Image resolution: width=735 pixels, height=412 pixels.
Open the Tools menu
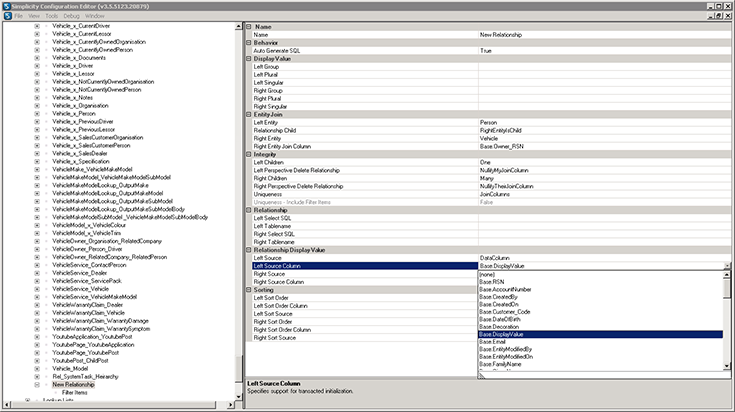52,16
